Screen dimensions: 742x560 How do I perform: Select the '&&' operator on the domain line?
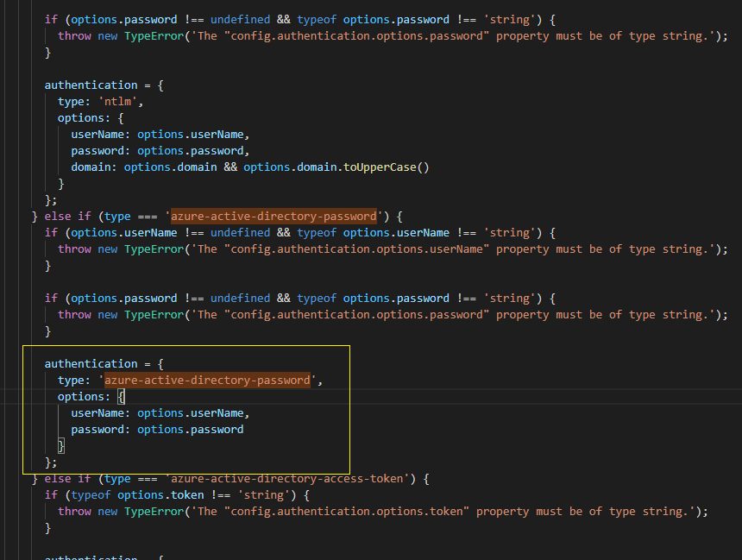pyautogui.click(x=233, y=167)
